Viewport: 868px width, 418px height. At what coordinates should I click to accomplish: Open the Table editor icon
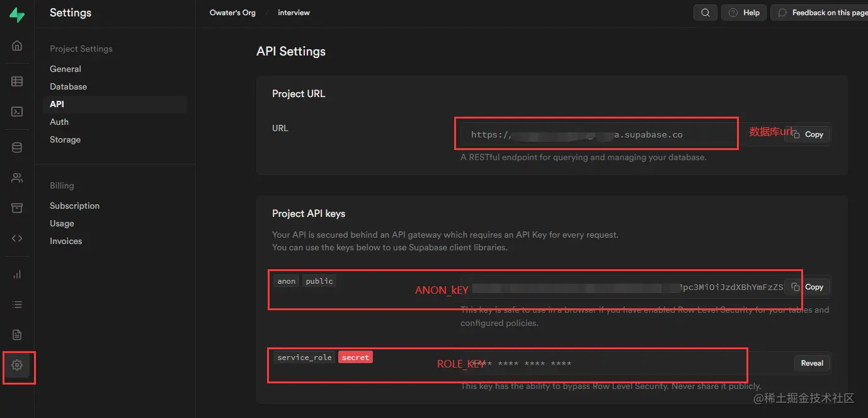(x=17, y=81)
